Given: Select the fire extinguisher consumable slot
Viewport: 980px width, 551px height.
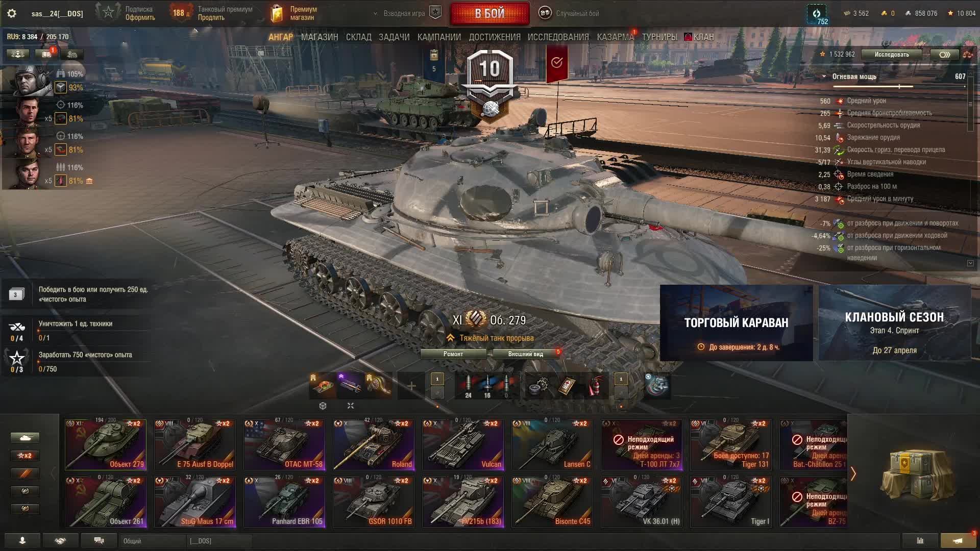Looking at the screenshot, I should point(594,386).
